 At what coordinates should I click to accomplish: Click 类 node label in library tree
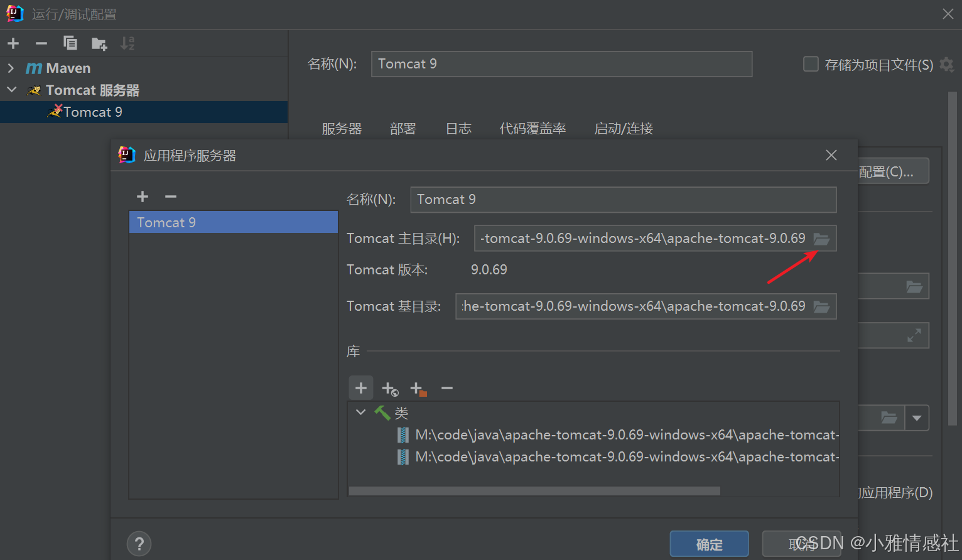(402, 412)
